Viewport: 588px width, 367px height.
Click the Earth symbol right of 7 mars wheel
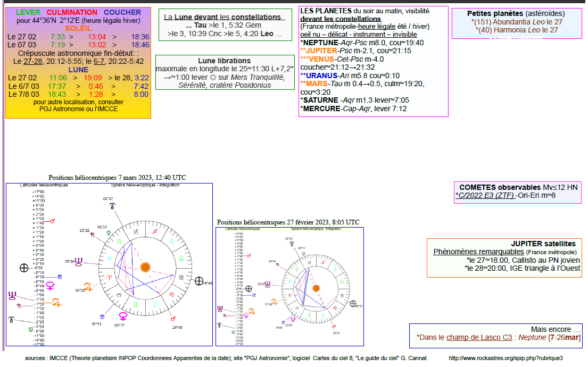click(198, 281)
